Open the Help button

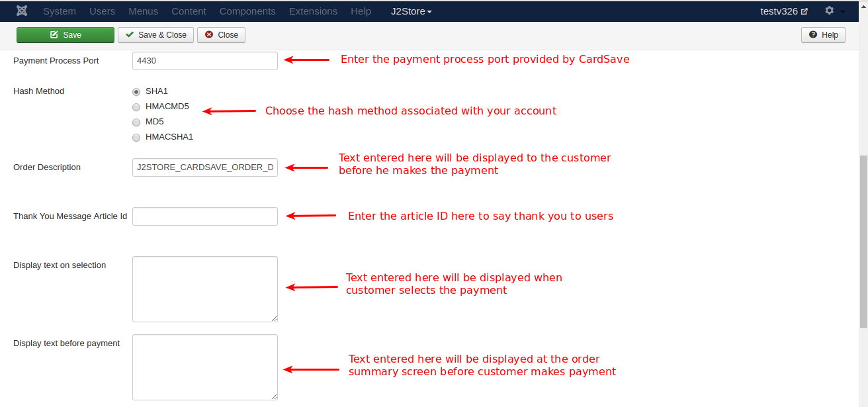[823, 35]
